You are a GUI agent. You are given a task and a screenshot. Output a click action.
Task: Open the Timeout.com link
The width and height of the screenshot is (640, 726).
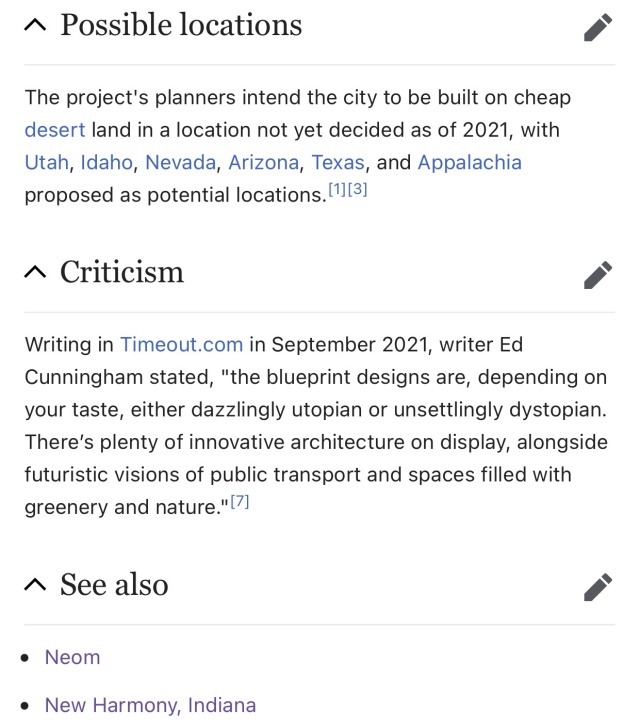(181, 345)
